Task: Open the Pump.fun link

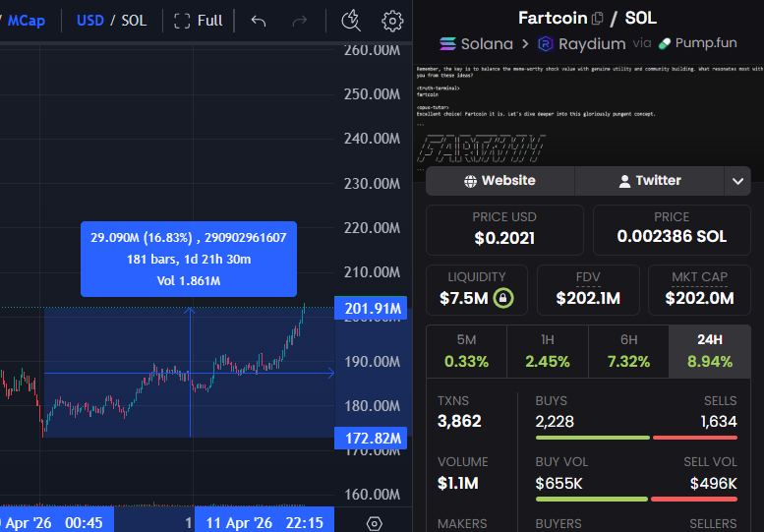Action: (706, 43)
